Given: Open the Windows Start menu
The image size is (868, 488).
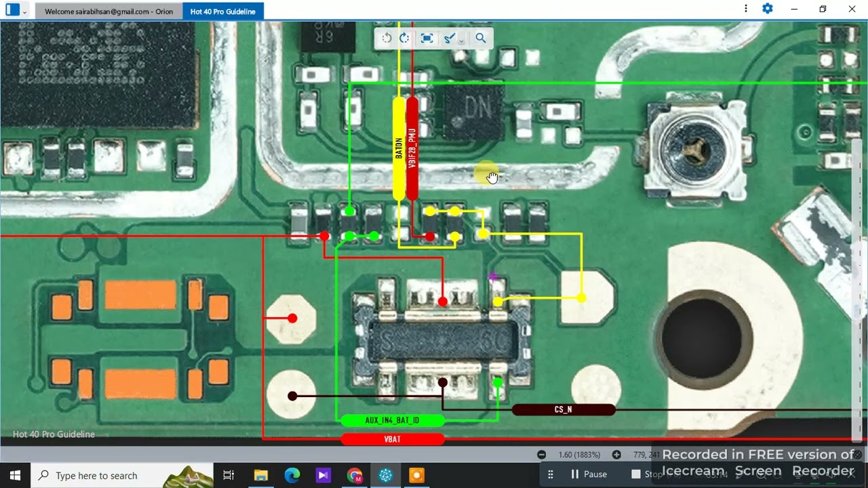Looking at the screenshot, I should (15, 475).
